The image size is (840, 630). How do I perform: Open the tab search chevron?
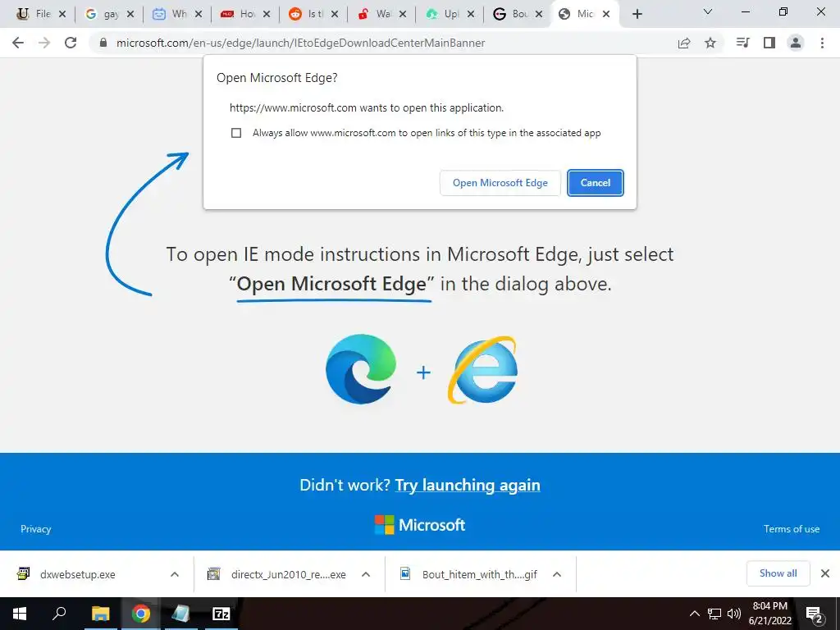[708, 11]
